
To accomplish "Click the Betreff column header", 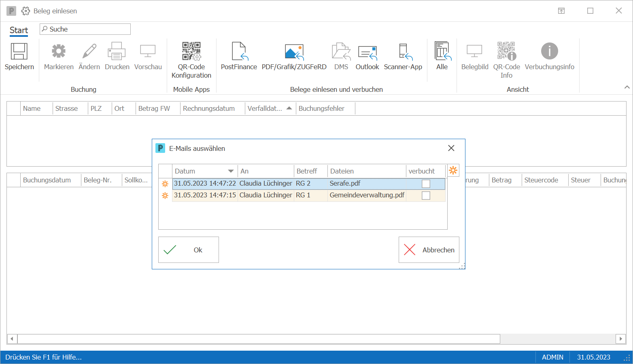I will 310,171.
